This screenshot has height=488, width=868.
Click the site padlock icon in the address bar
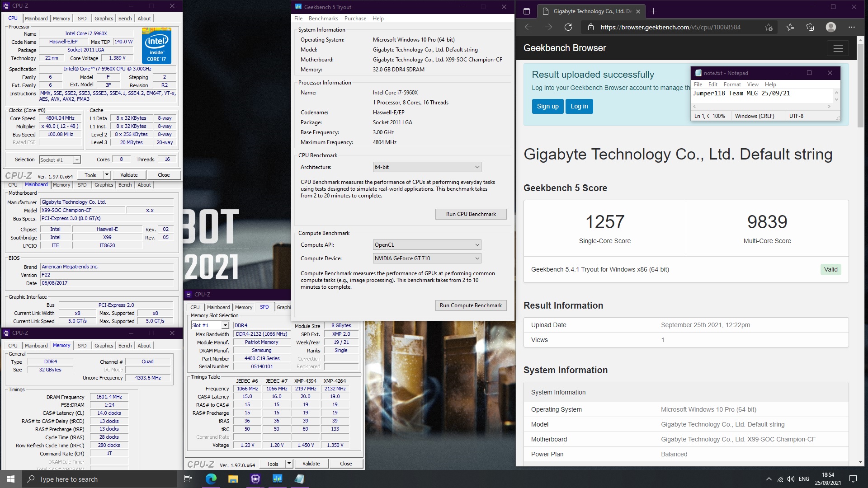click(x=590, y=27)
